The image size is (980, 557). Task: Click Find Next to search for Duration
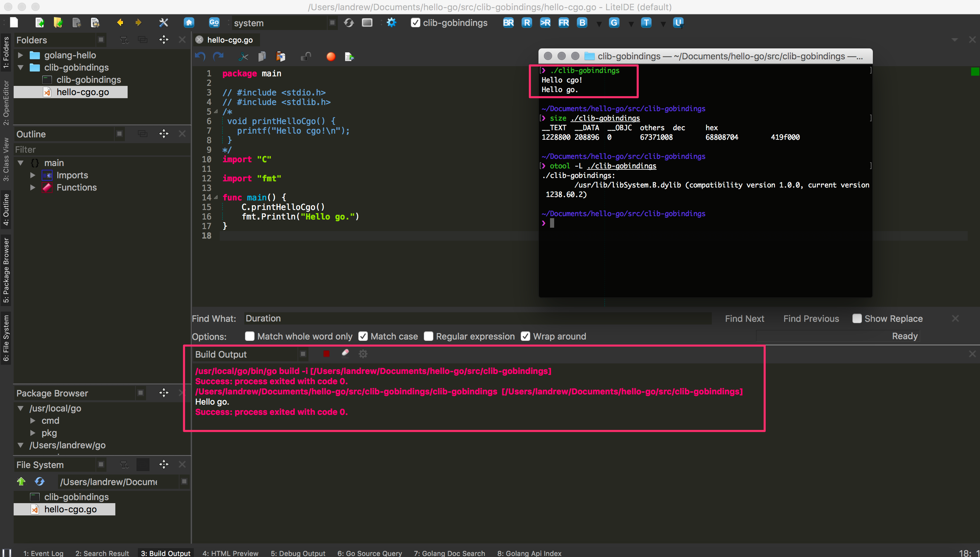click(744, 318)
